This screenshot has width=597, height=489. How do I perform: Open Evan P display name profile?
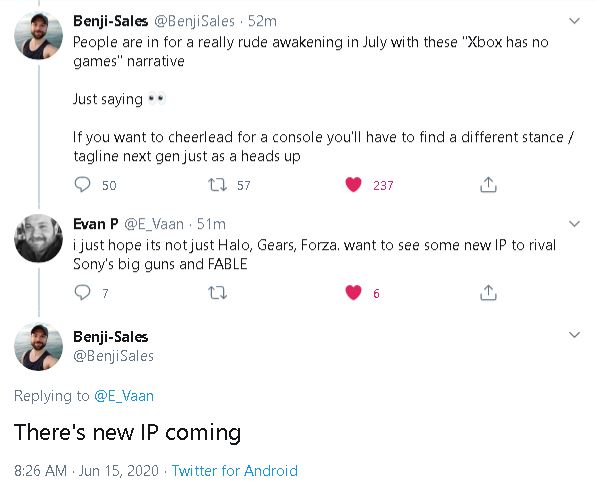coord(96,224)
